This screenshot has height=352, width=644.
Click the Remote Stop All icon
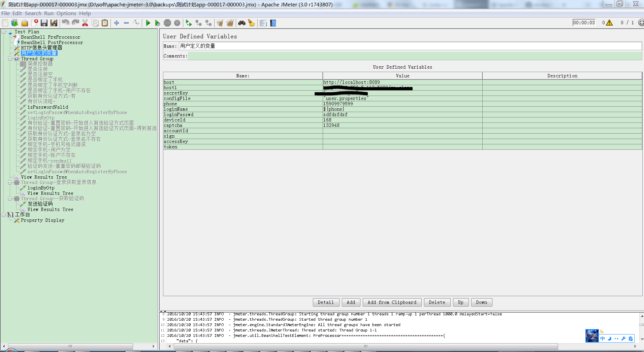click(x=199, y=23)
